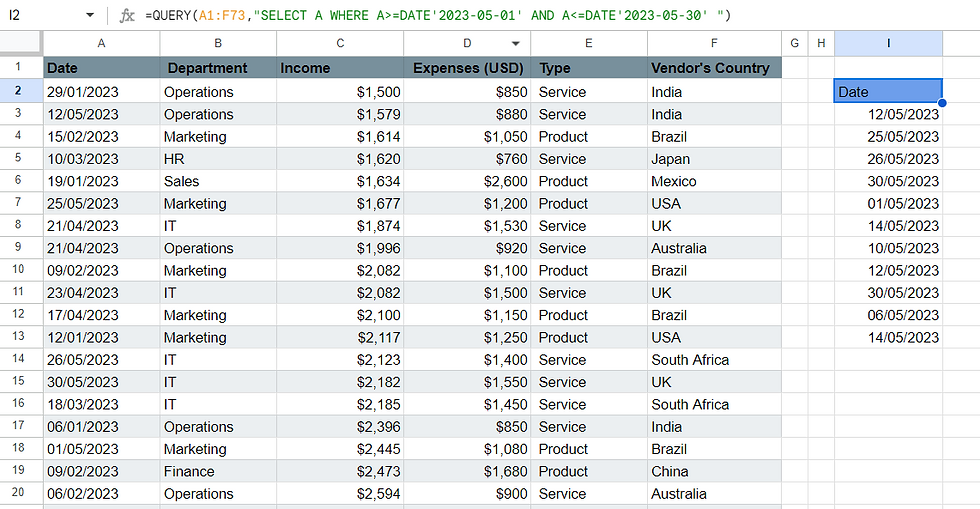
Task: Open the Name Box dropdown arrow
Action: [89, 16]
